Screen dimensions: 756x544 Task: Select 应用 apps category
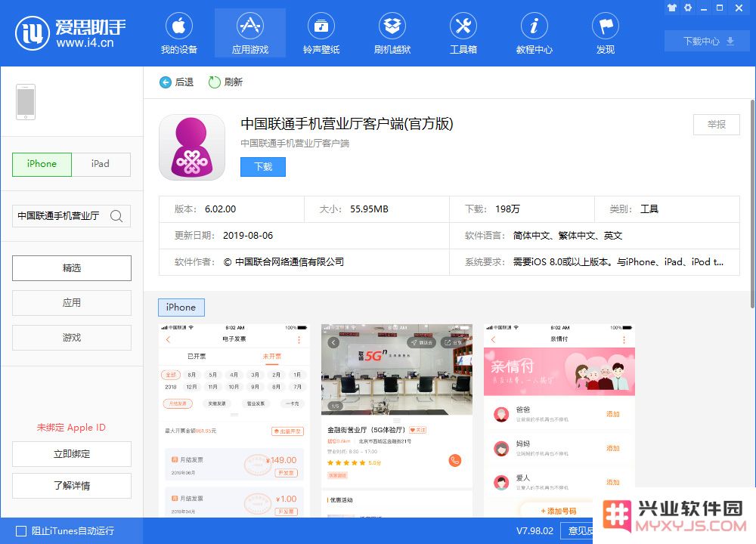71,302
